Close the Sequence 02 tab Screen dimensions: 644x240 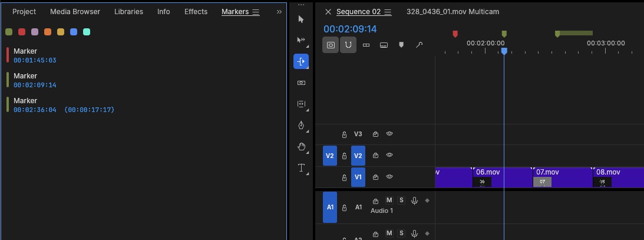coord(328,12)
